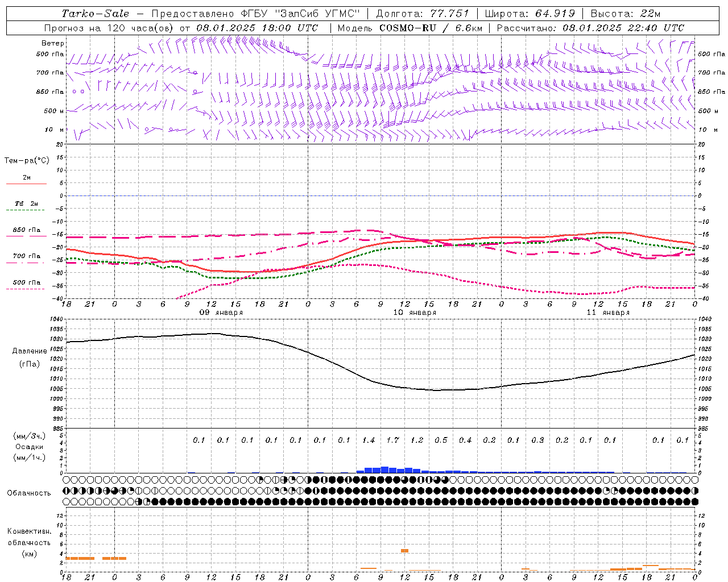728x582 pixels.
Task: Click 'Прогноз на 120 часа(ов)' forecast text
Action: [109, 28]
